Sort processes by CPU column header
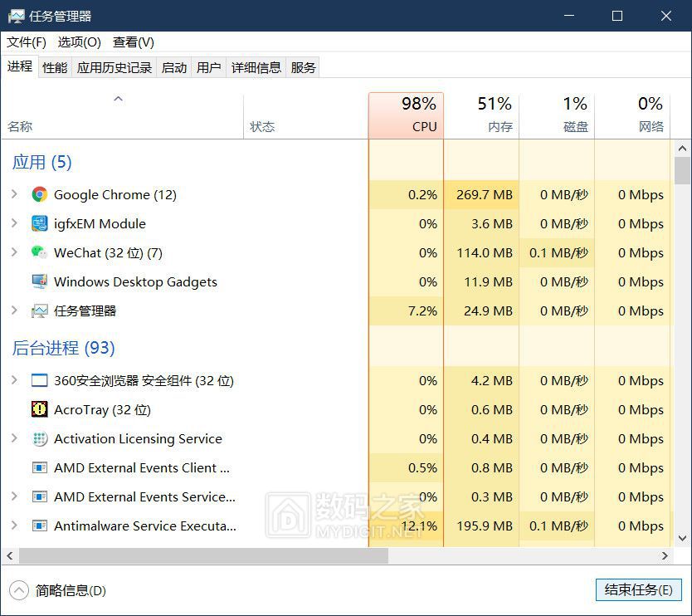692x616 pixels. coord(406,115)
